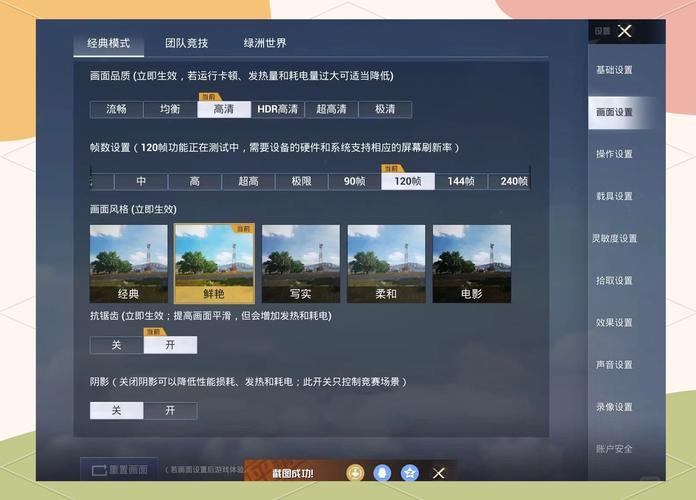The image size is (696, 500).
Task: Dismiss the 截图成功 screenshot banner
Action: point(439,473)
